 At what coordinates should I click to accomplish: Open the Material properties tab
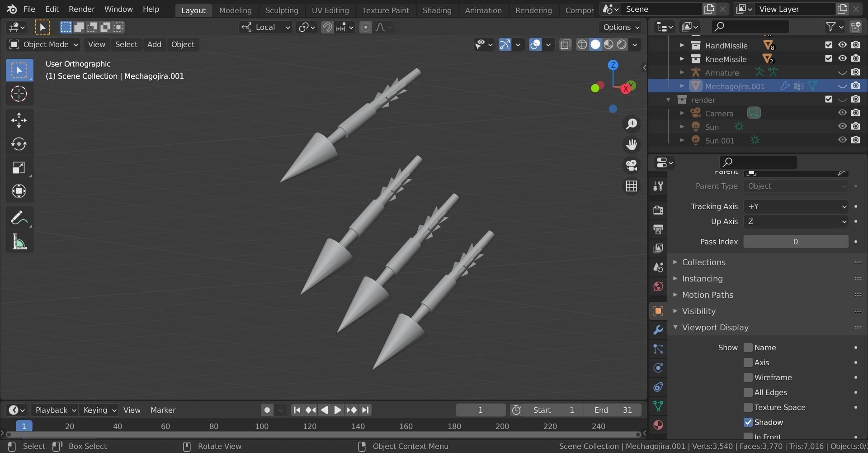click(x=658, y=425)
